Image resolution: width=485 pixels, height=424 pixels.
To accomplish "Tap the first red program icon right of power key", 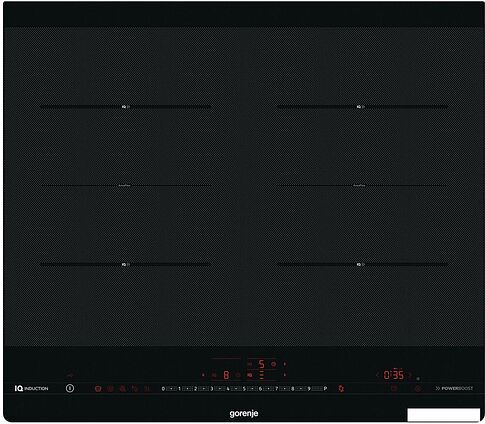I will [x=98, y=389].
